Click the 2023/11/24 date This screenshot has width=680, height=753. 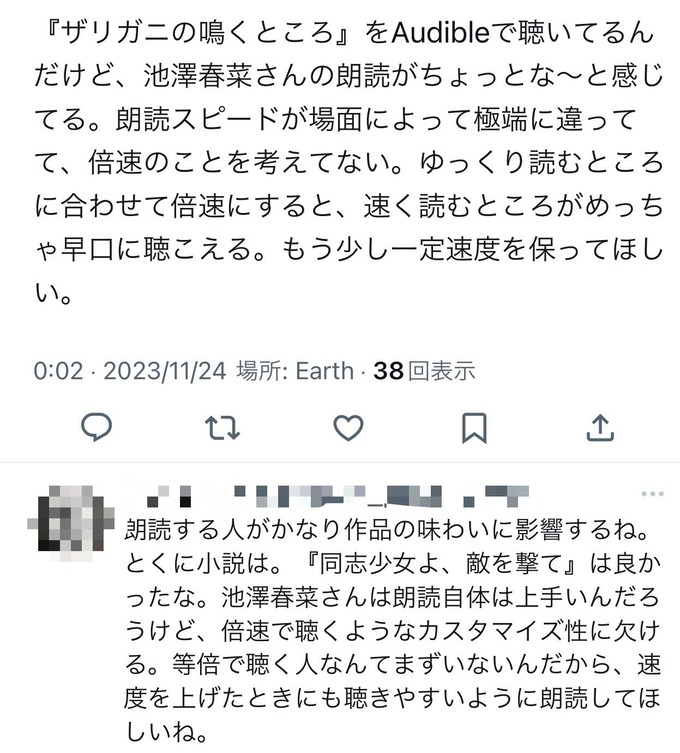click(164, 371)
